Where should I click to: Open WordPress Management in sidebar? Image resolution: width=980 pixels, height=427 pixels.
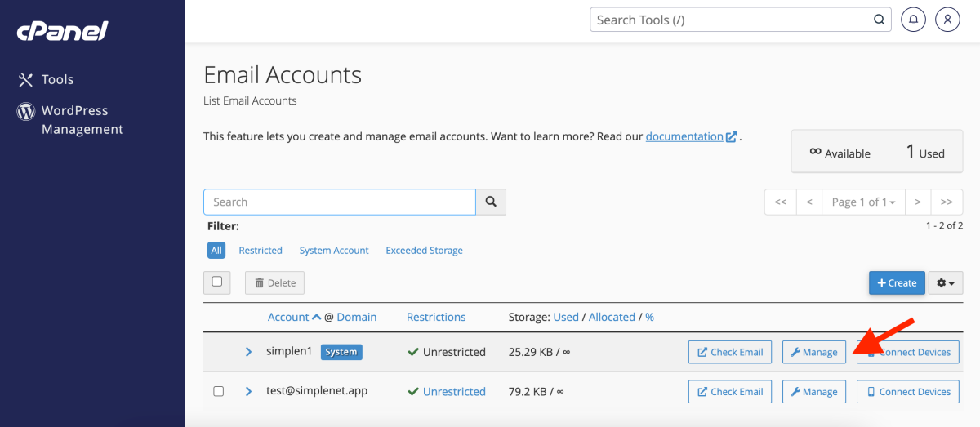pyautogui.click(x=82, y=120)
